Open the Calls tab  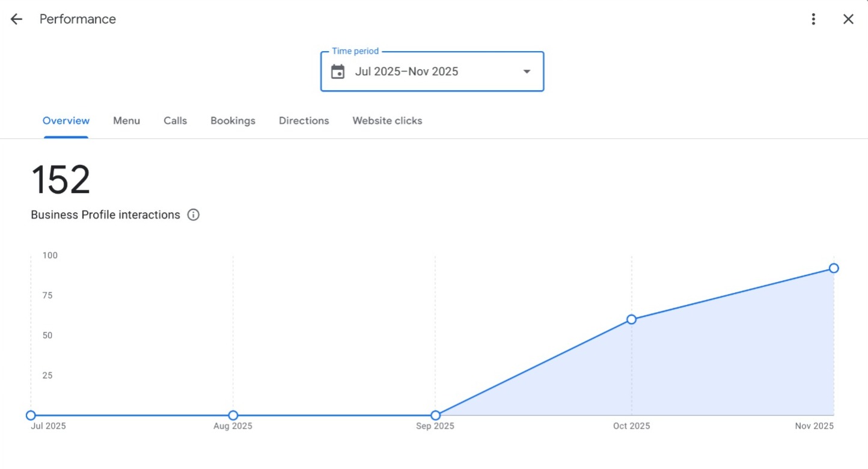(175, 121)
